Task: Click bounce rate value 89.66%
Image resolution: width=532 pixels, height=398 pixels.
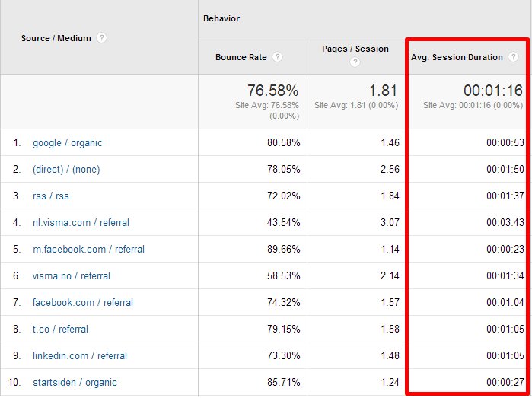Action: (x=283, y=249)
